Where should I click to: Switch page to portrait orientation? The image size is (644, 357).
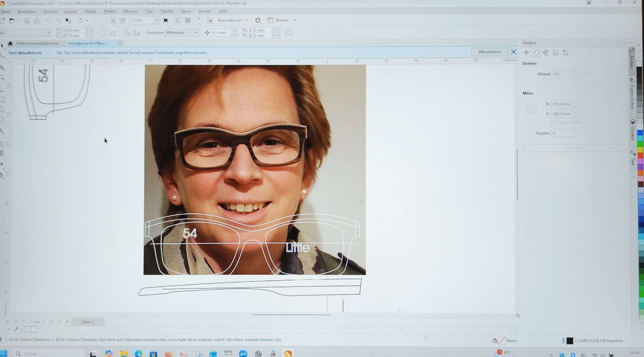click(x=103, y=33)
